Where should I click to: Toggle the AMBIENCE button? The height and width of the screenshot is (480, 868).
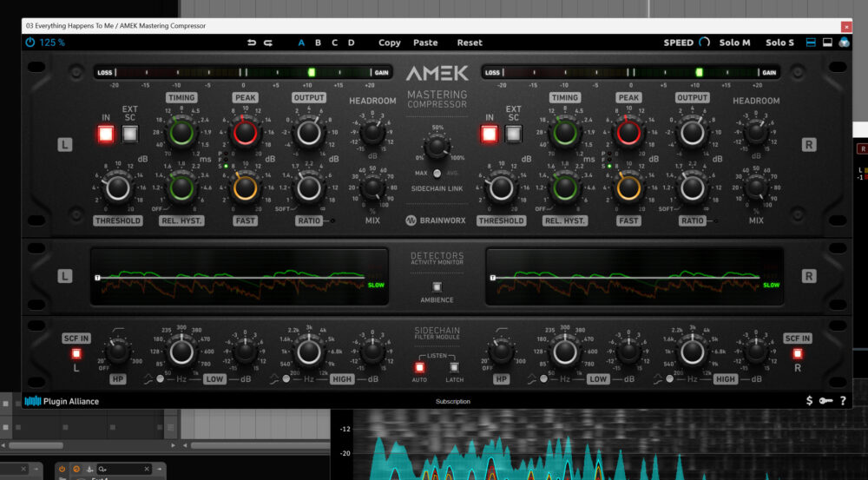tap(437, 286)
